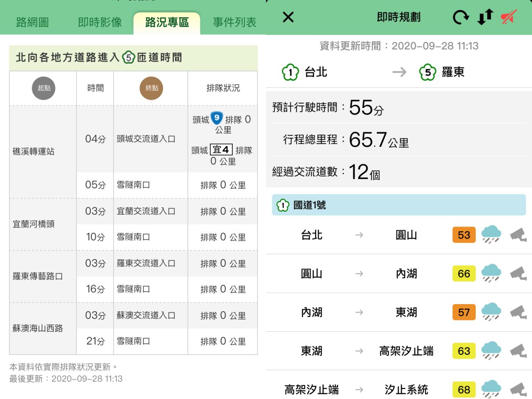The image size is (532, 399).
Task: Open CCTV camera for 台北 to 圓山
Action: (x=518, y=235)
